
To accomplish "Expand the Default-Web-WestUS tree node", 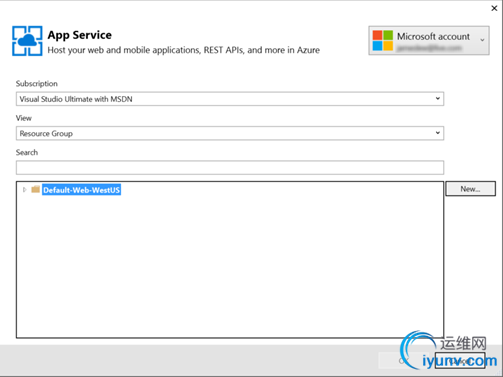I will click(24, 190).
